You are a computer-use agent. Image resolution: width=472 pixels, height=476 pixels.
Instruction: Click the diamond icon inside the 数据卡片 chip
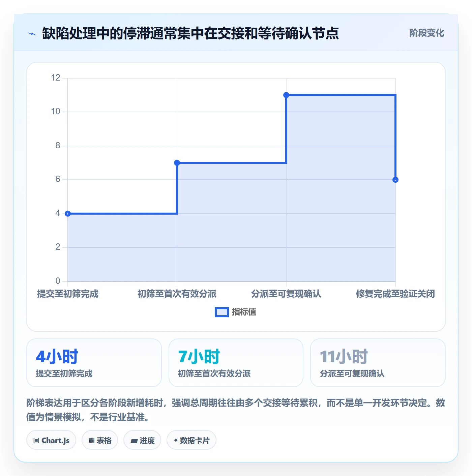(x=176, y=440)
